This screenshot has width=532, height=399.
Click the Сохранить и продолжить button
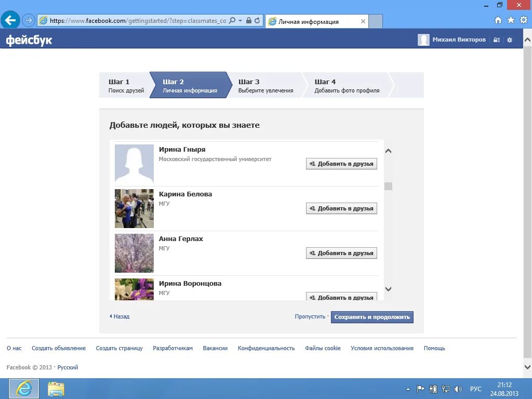tap(372, 317)
